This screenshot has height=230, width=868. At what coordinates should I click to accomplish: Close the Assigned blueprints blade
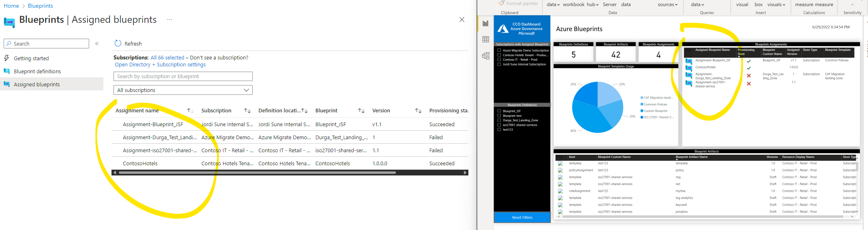click(462, 20)
